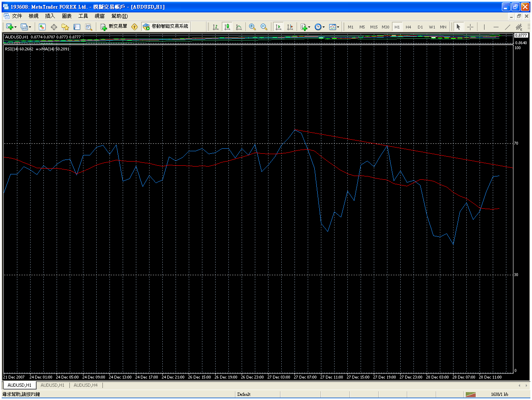Screen dimensions: 532x400
Task: Open the periodicity clock dropdown
Action: 319,27
